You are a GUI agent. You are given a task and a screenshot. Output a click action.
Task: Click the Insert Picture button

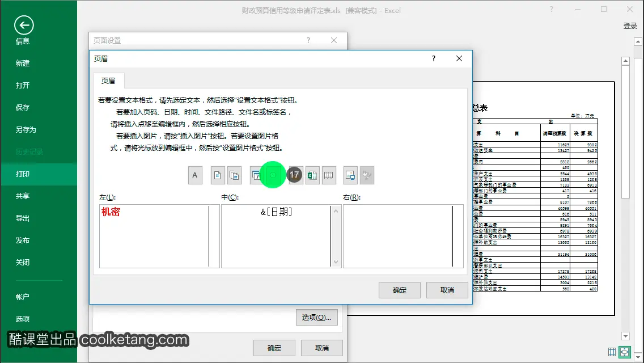coord(350,175)
